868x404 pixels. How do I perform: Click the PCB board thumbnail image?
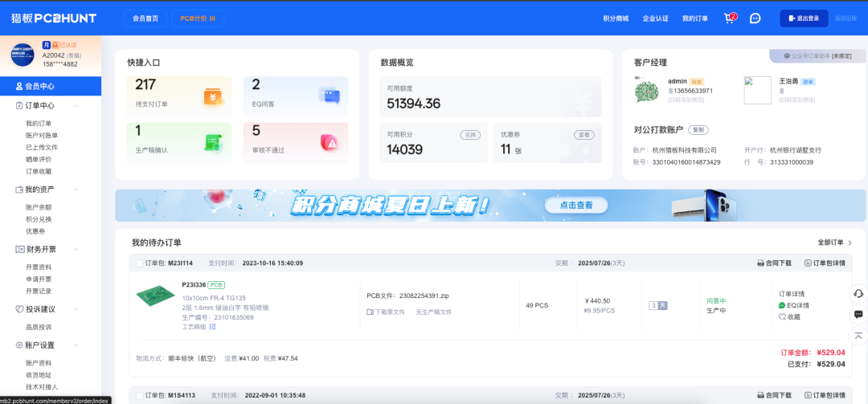tap(155, 295)
